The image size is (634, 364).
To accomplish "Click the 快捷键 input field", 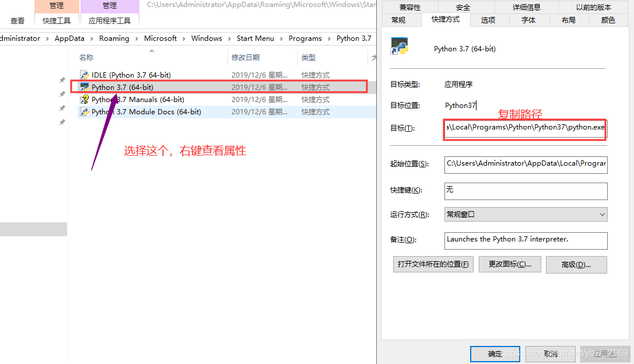I will pos(526,191).
